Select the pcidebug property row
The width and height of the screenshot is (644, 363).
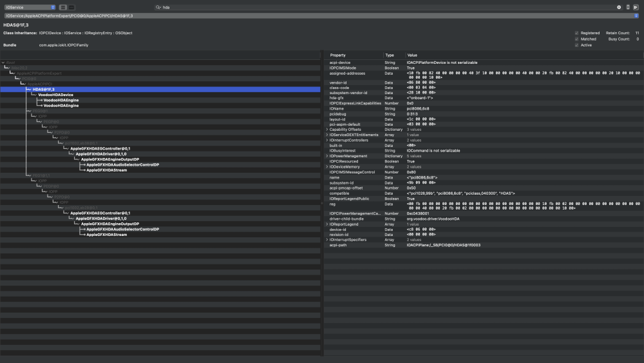[484, 114]
